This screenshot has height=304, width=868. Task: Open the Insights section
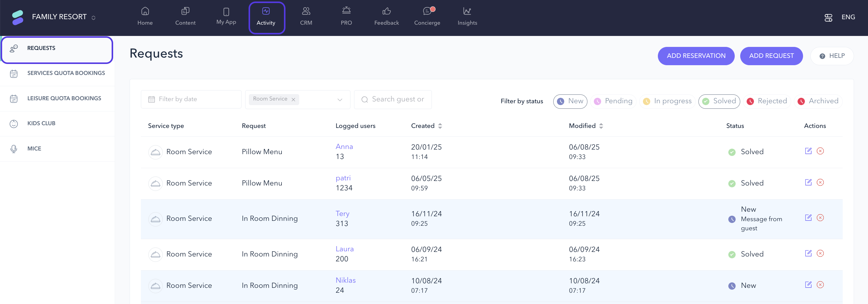coord(467,16)
